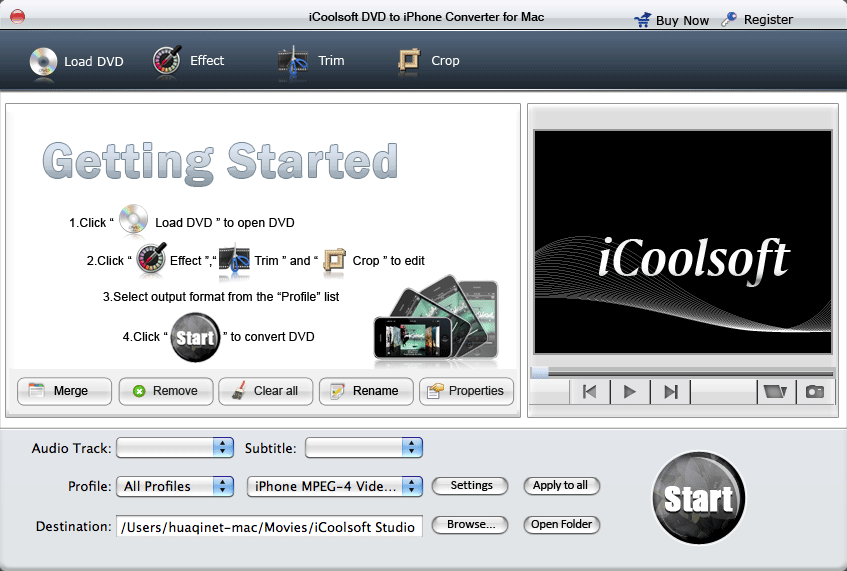The image size is (847, 571).
Task: Click the Settings button next to Profile
Action: tap(470, 486)
